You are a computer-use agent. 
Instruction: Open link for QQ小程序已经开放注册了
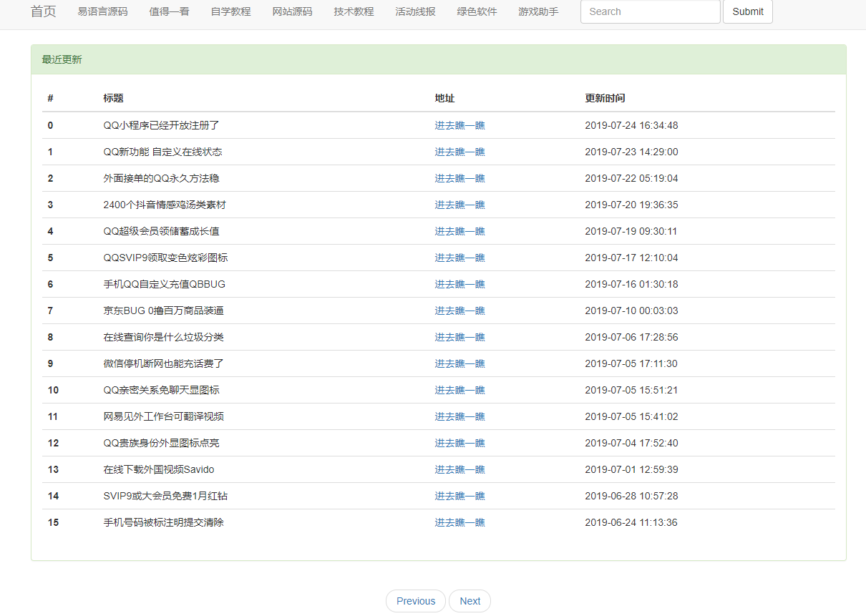tap(459, 125)
